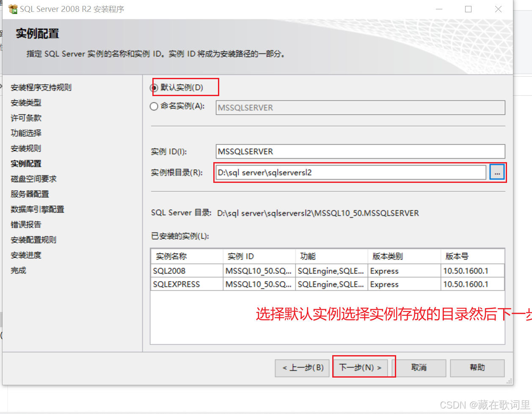532x414 pixels.
Task: Click the 错误报告 step in sidebar
Action: tap(26, 225)
